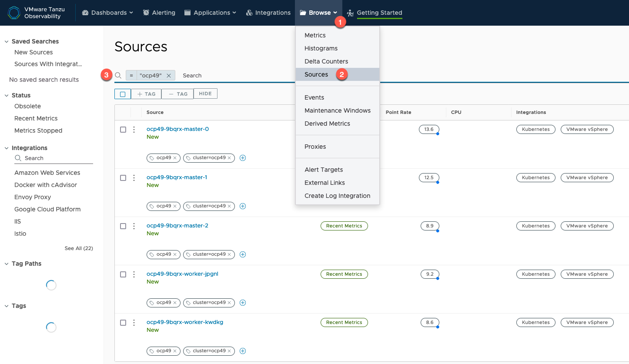Select checkbox for ocp49-9bqrx-master-1
Viewport: 629px width, 364px height.
point(123,178)
